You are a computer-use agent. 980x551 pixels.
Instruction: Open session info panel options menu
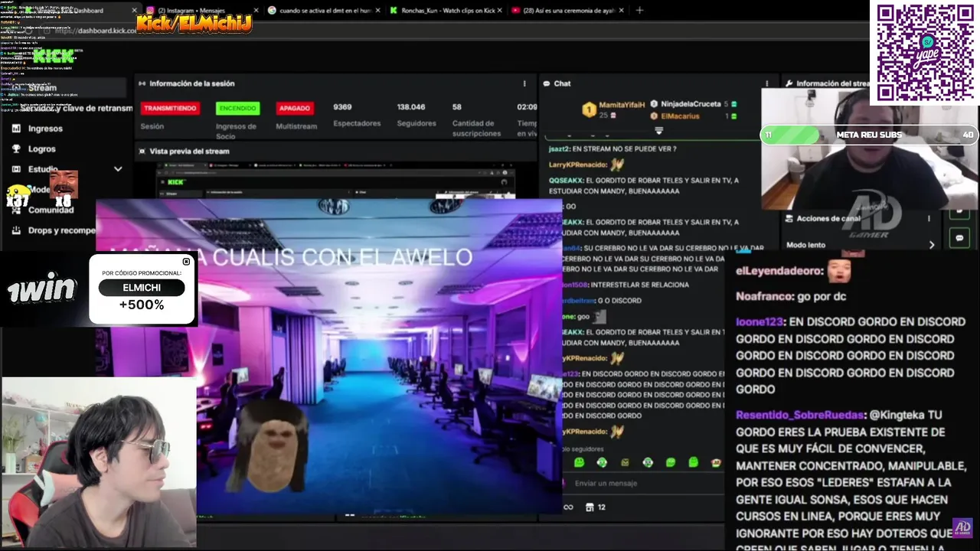(524, 83)
